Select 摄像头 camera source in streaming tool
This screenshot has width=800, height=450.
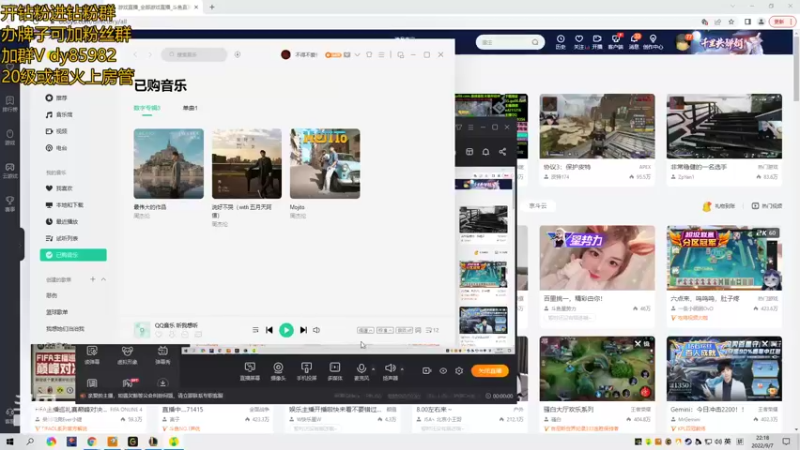click(278, 371)
